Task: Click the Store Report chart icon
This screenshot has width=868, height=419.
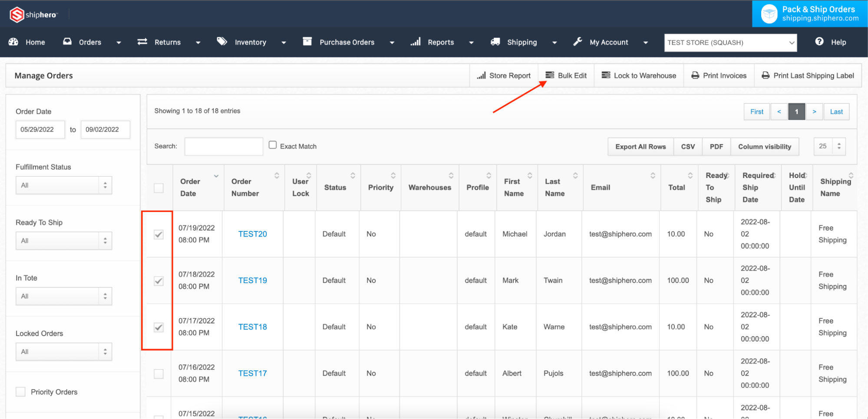Action: [481, 76]
